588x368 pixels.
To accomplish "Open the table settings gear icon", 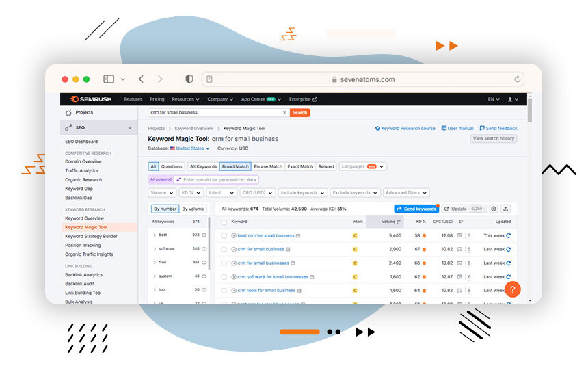I will point(494,209).
